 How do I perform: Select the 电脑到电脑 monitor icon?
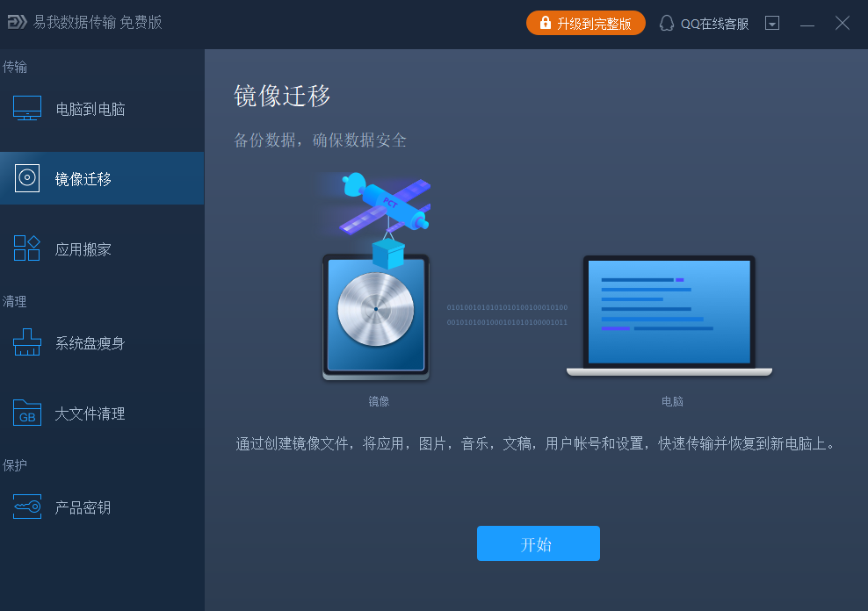[27, 107]
